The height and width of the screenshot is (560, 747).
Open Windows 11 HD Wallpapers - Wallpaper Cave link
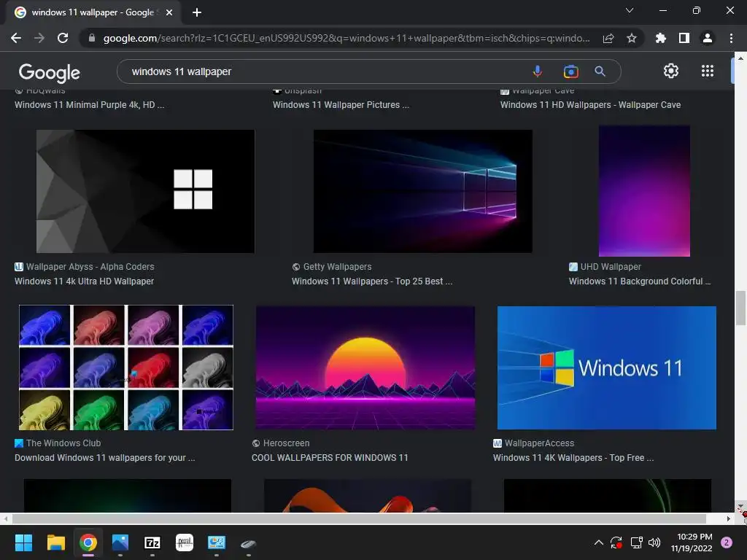pyautogui.click(x=590, y=105)
